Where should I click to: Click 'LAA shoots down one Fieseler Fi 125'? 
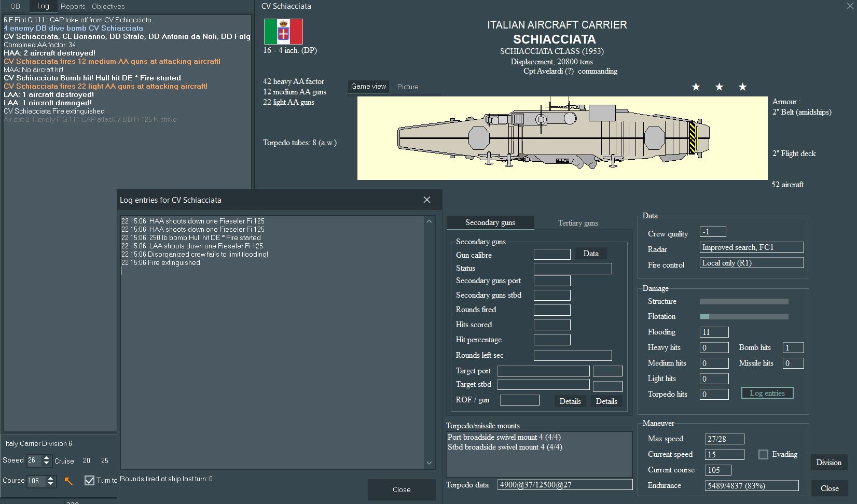(192, 246)
